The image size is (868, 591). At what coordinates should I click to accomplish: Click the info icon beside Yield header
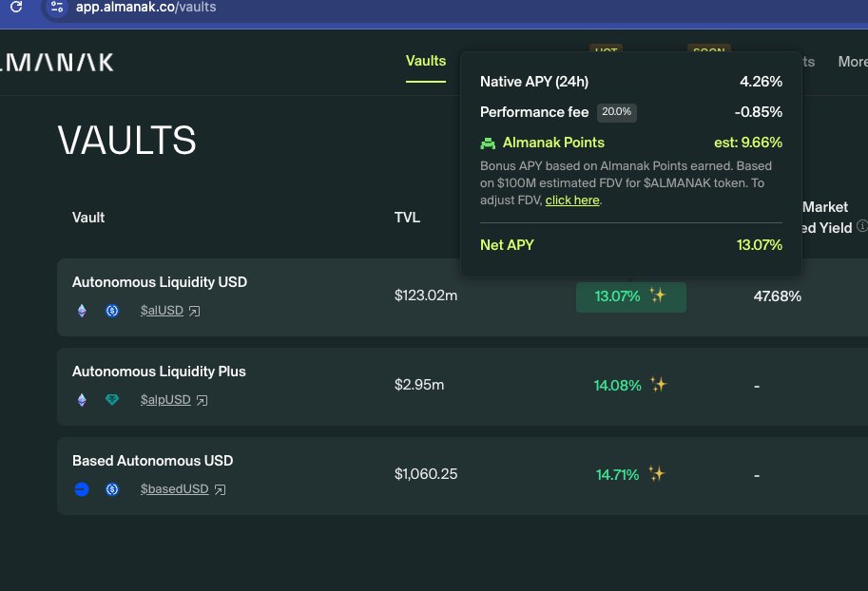[862, 226]
